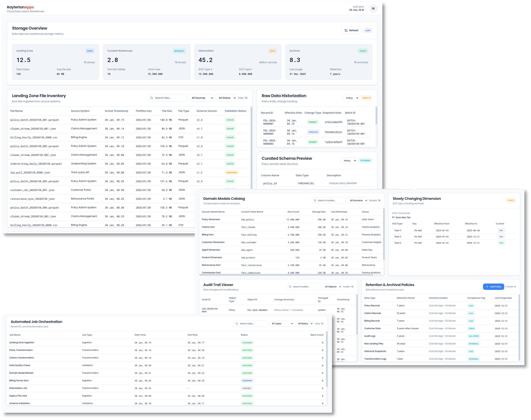This screenshot has height=420, width=531.
Task: Click the search magnifier in Landing Zone File Inventory
Action: pos(152,98)
